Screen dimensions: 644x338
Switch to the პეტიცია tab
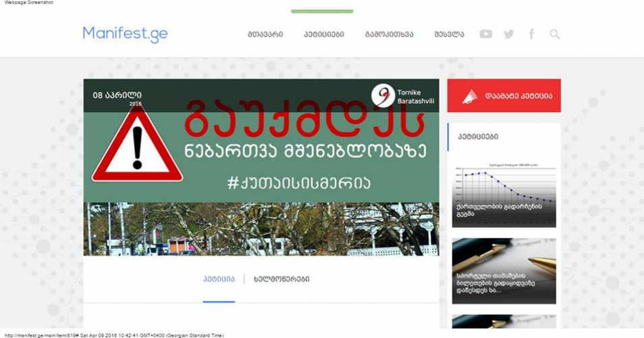pyautogui.click(x=219, y=279)
